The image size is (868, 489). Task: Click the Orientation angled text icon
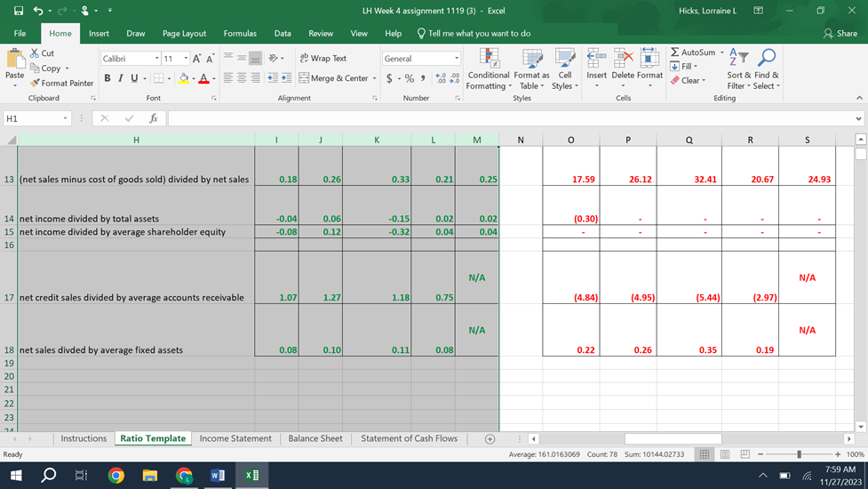(273, 58)
